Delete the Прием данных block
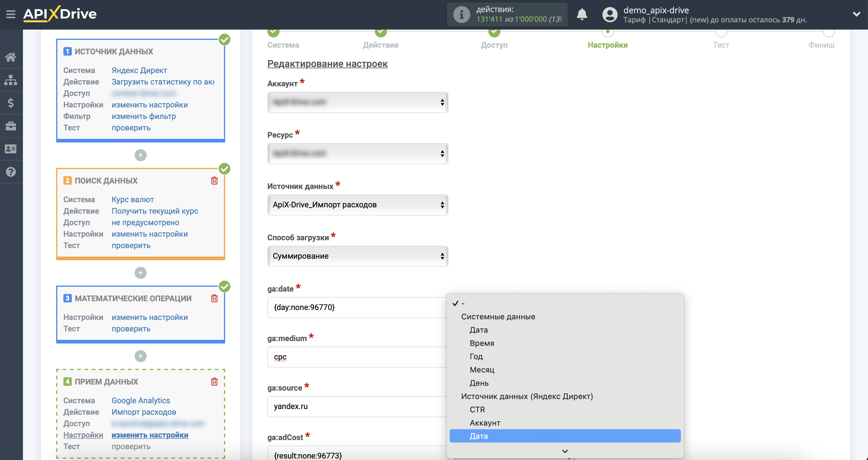 (x=214, y=382)
